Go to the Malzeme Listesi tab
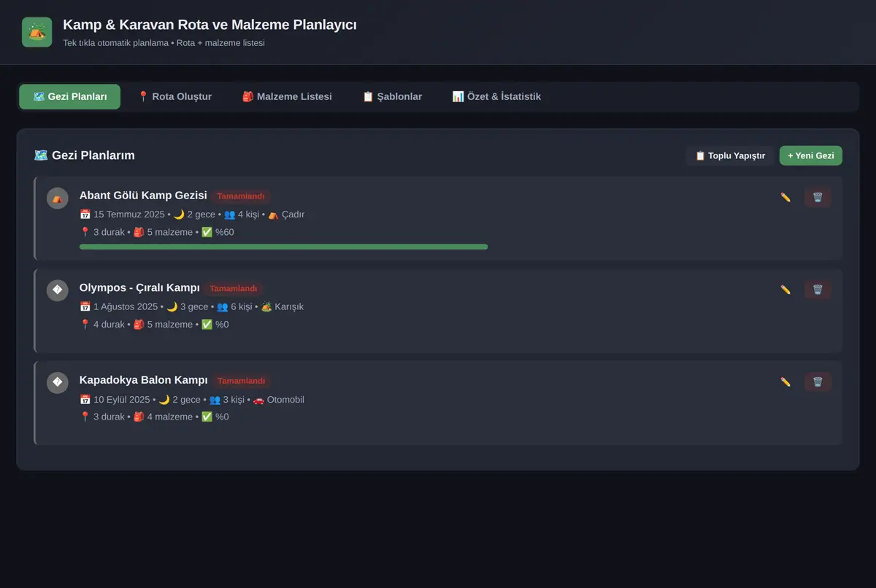 (287, 96)
